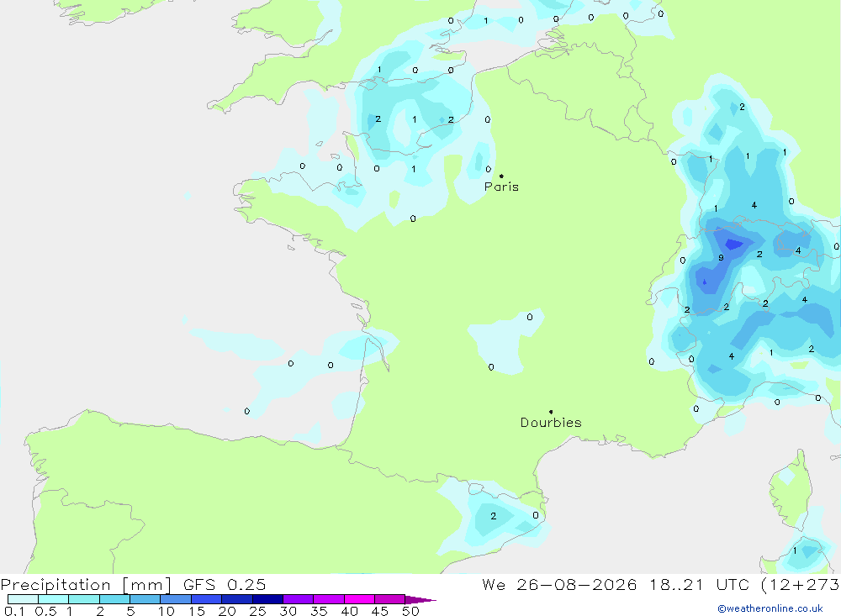Click the 'GFS 0.25' model label
841x616 pixels.
[225, 585]
